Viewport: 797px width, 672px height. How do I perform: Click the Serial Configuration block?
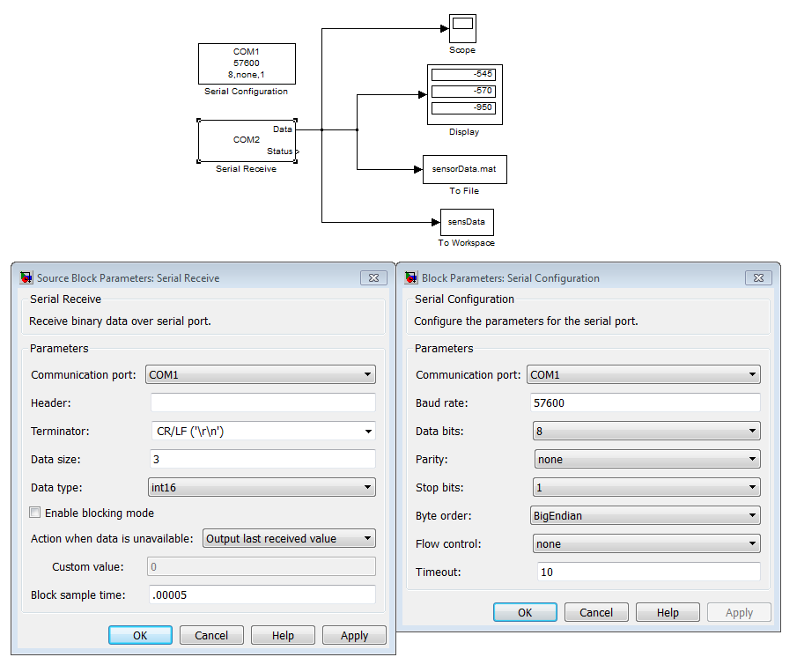pos(246,63)
